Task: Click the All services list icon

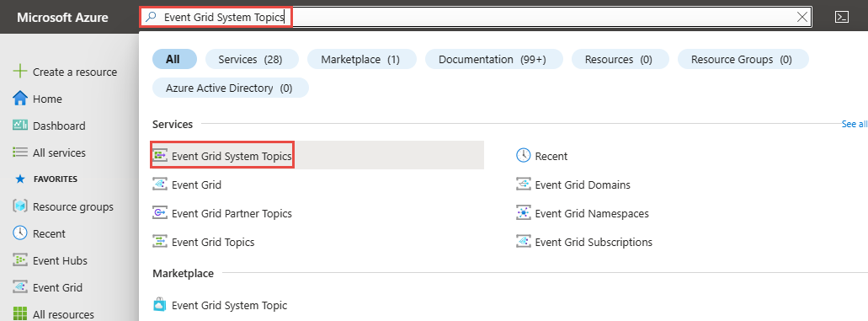Action: [x=20, y=152]
